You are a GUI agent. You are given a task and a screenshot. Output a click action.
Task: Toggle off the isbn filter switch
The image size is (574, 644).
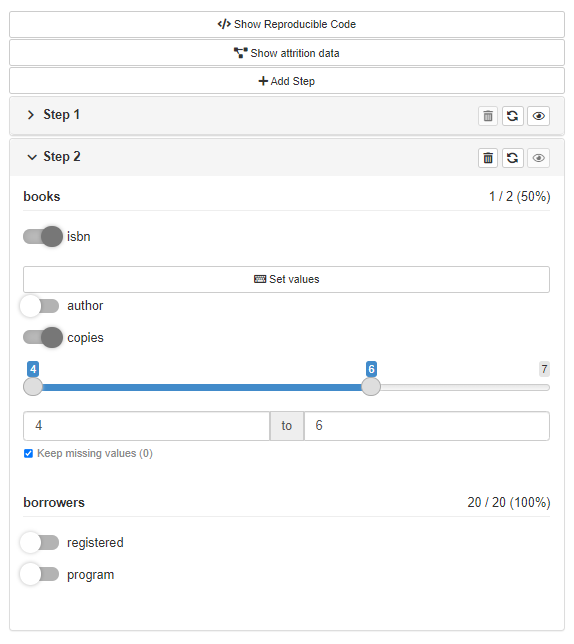(43, 237)
